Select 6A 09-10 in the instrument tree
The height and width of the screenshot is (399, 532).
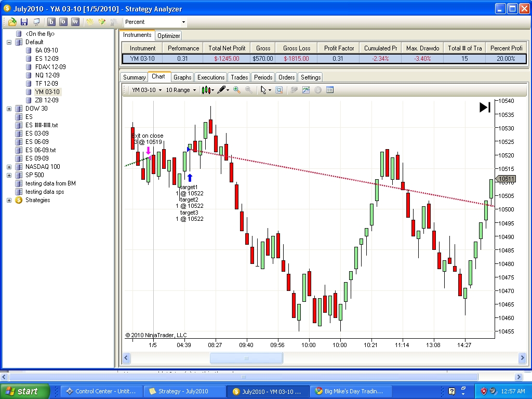(x=46, y=50)
